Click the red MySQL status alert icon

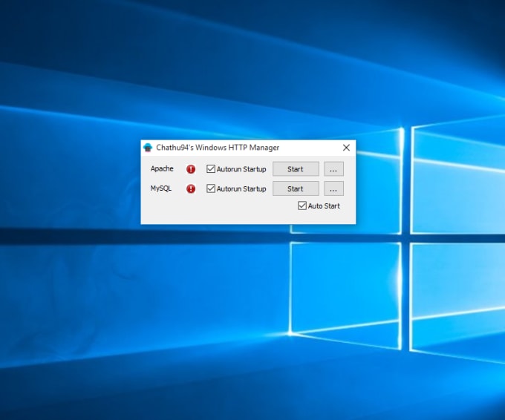point(191,188)
